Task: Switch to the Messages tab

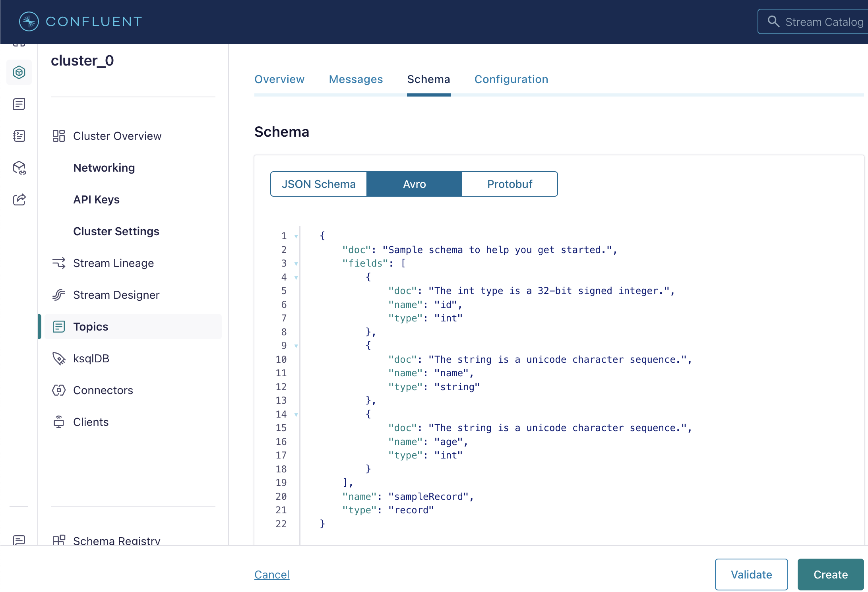Action: (x=356, y=79)
